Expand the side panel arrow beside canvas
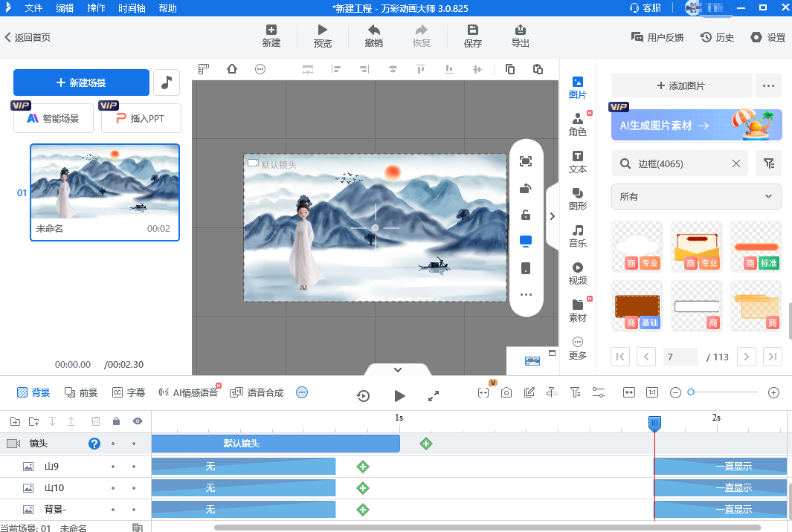Screen dimensions: 792x532 coord(553,216)
